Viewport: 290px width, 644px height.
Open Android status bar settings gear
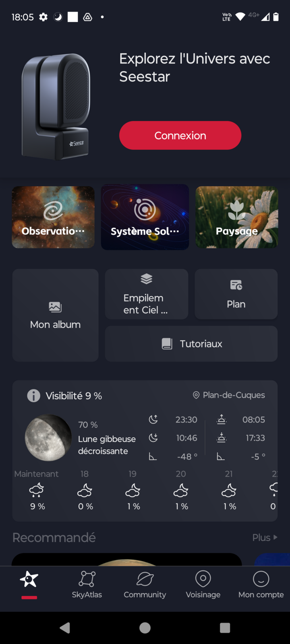click(43, 17)
